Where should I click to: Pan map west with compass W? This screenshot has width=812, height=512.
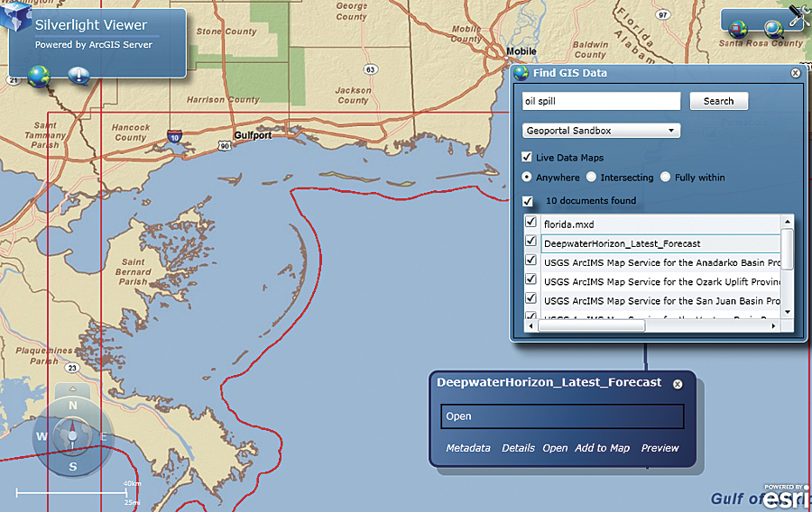(42, 436)
